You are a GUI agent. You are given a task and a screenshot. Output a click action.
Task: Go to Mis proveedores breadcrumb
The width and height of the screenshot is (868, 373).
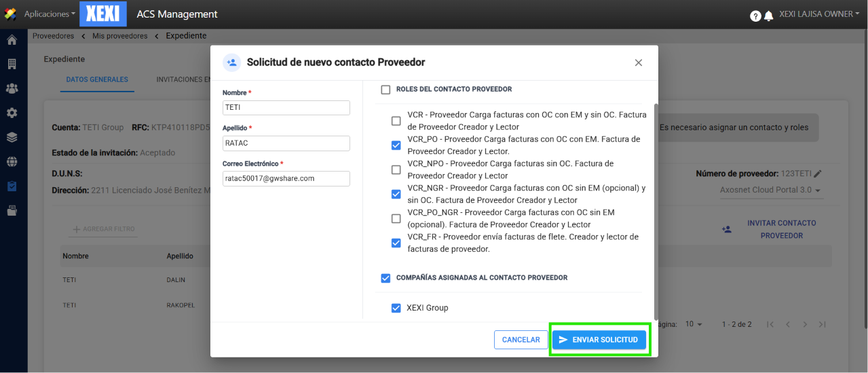120,36
